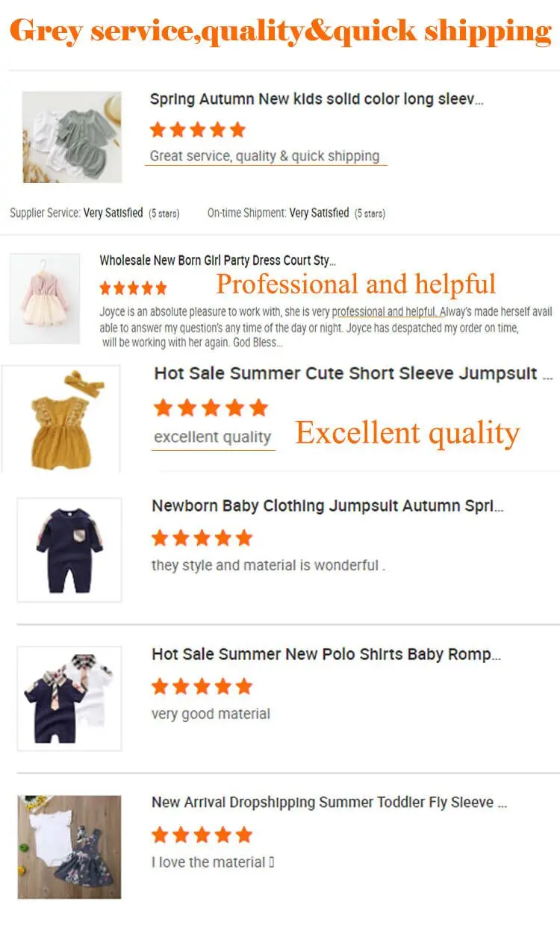Open the navy long-sleeve baby jumpsuit thumbnail
560x934 pixels.
point(69,549)
